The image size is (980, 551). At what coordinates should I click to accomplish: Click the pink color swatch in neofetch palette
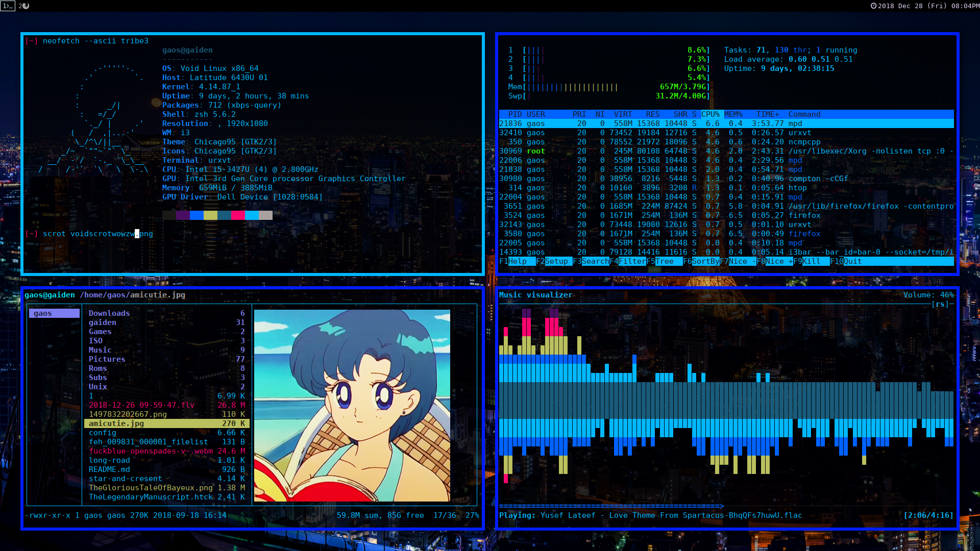238,215
